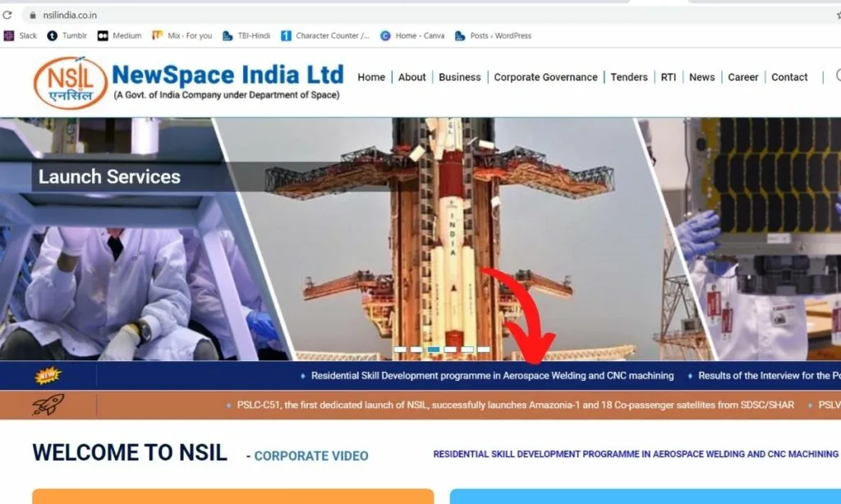Viewport: 841px width, 504px height.
Task: Open the RTI menu item
Action: click(x=669, y=77)
